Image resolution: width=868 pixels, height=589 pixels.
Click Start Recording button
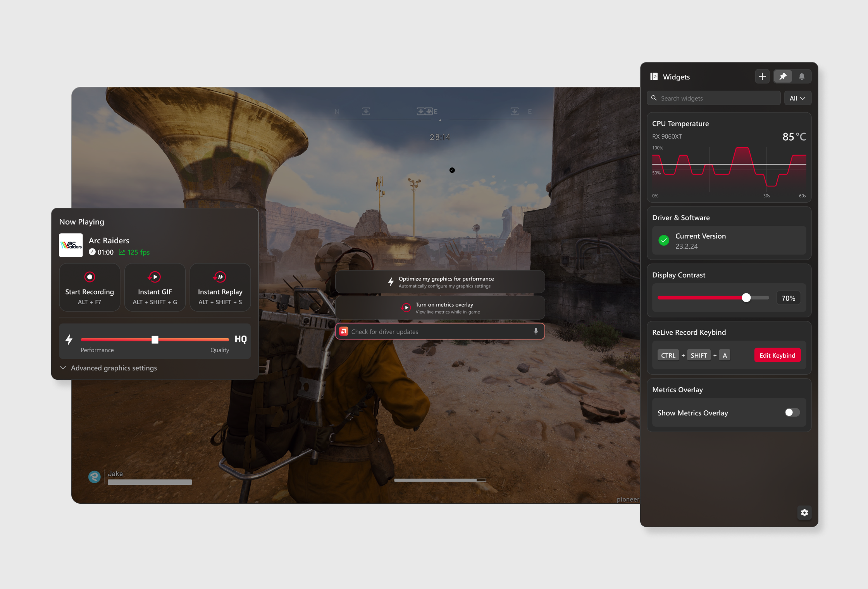[90, 288]
